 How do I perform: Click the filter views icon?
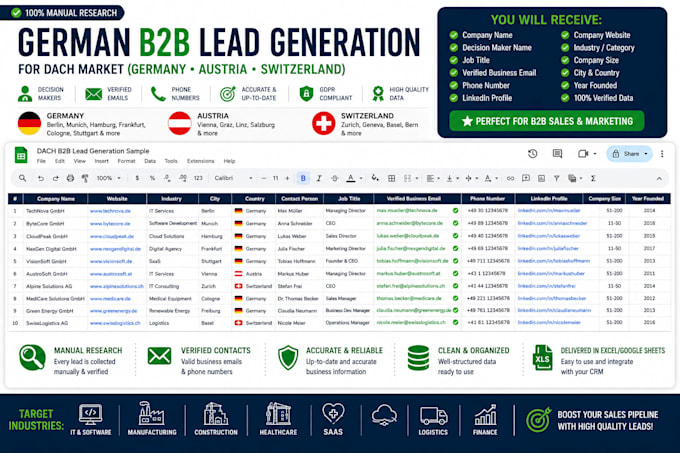coord(572,178)
